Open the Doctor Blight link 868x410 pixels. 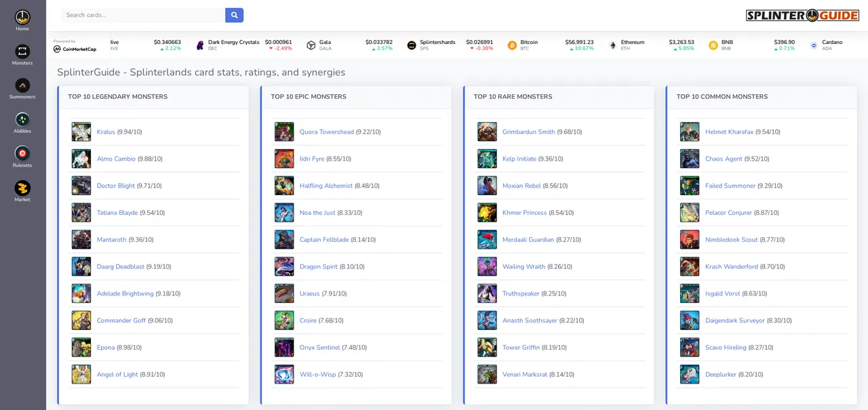click(116, 186)
